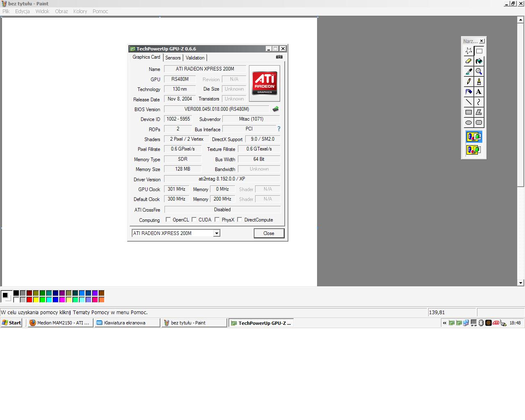
Task: Pick the bright red color swatch
Action: (x=29, y=299)
